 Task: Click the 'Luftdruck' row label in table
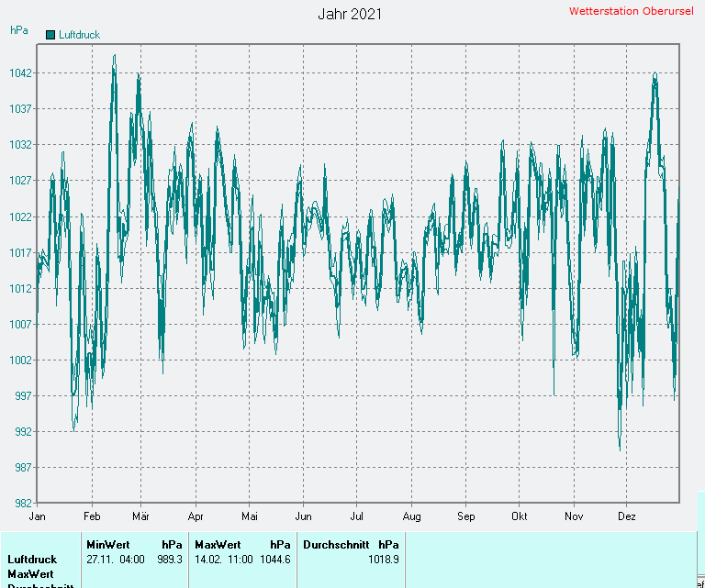pos(32,560)
